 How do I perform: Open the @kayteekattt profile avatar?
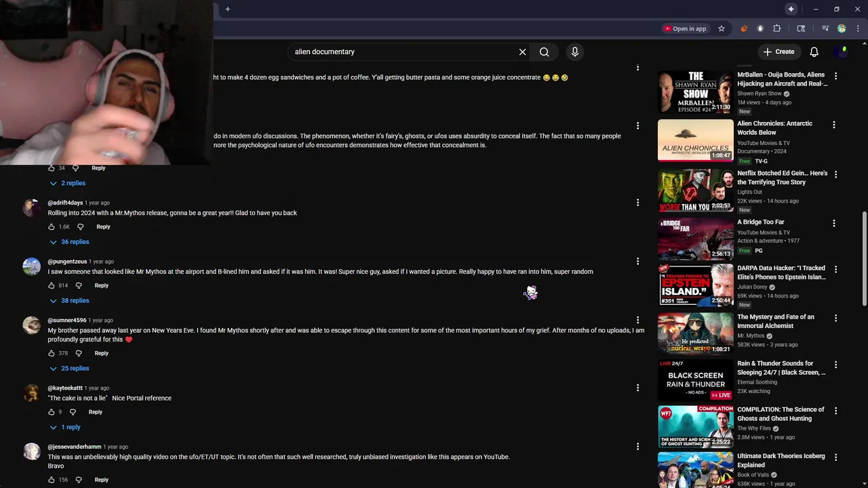[32, 393]
